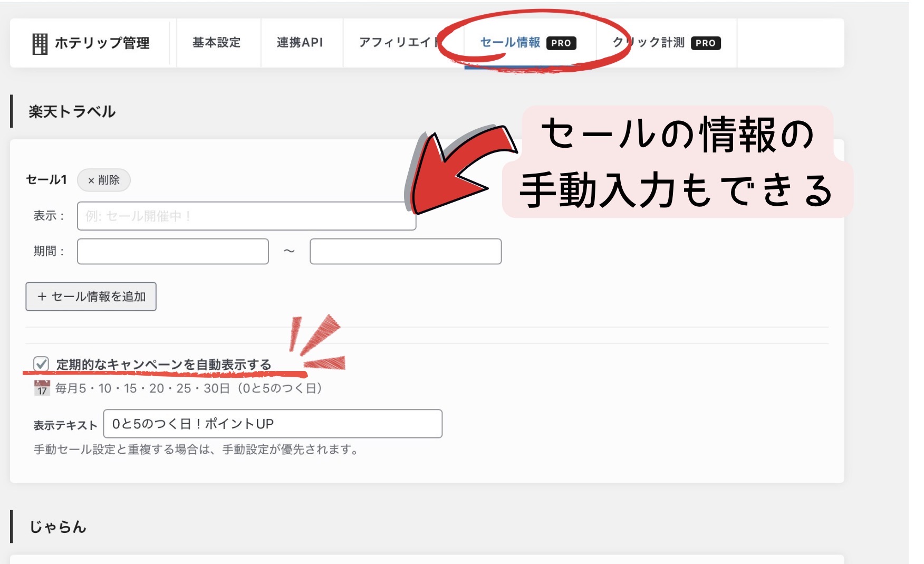The height and width of the screenshot is (564, 924).
Task: Click the 定期的なキャンペーンを自動表示する label text
Action: pos(163,365)
